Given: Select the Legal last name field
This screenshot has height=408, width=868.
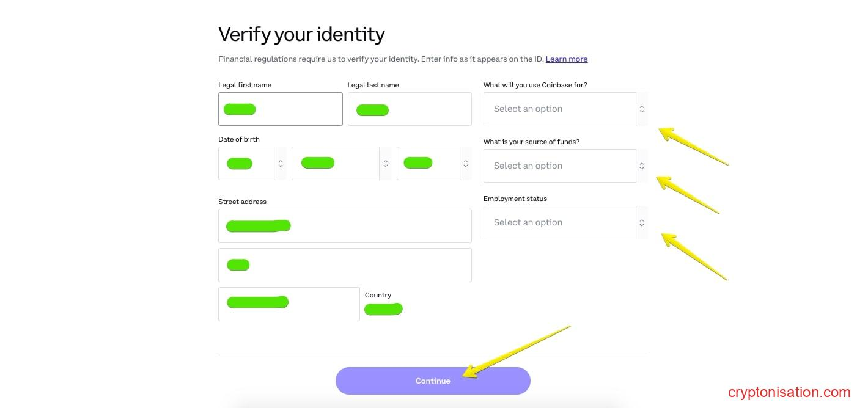Looking at the screenshot, I should pyautogui.click(x=410, y=109).
